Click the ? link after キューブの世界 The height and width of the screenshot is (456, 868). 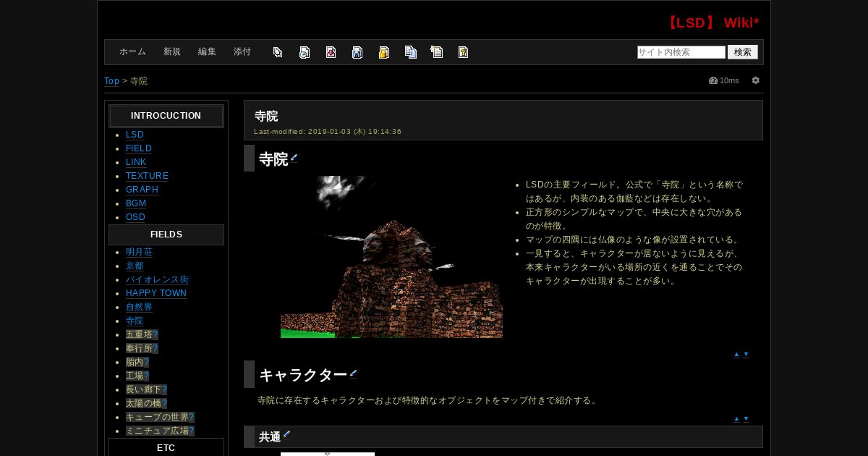tap(192, 417)
